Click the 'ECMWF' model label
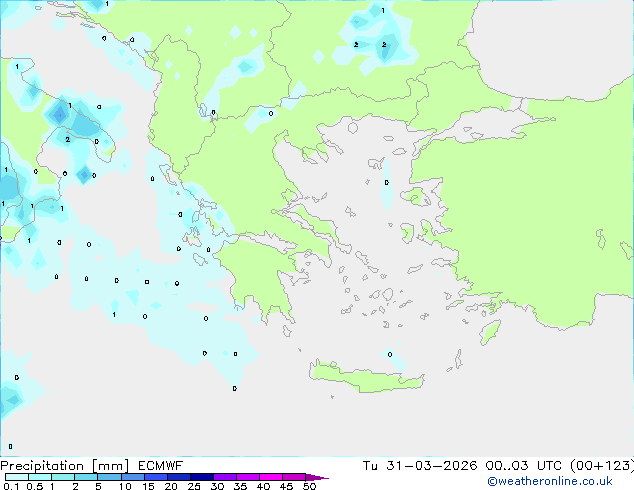 (161, 466)
